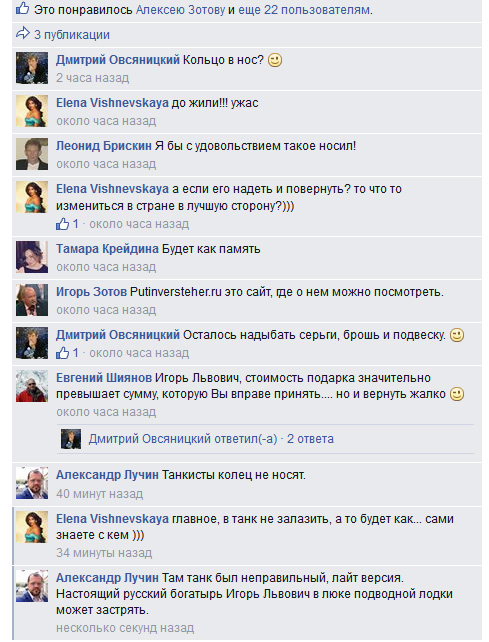Show еще 22 пользователям who liked
The width and height of the screenshot is (489, 642).
coord(305,10)
